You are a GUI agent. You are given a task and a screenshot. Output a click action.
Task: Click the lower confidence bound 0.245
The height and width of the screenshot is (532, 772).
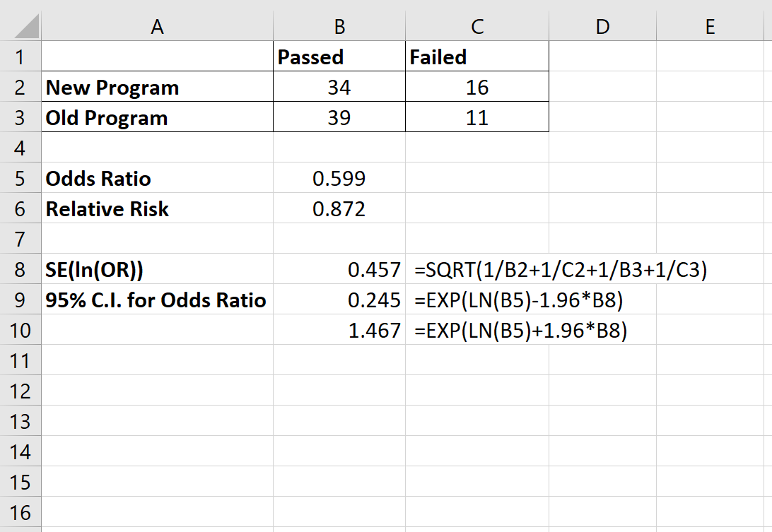(x=339, y=300)
